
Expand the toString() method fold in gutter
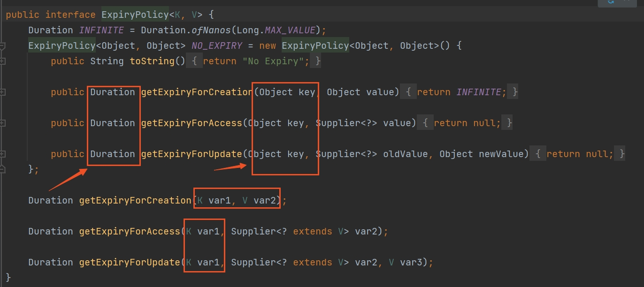click(2, 61)
